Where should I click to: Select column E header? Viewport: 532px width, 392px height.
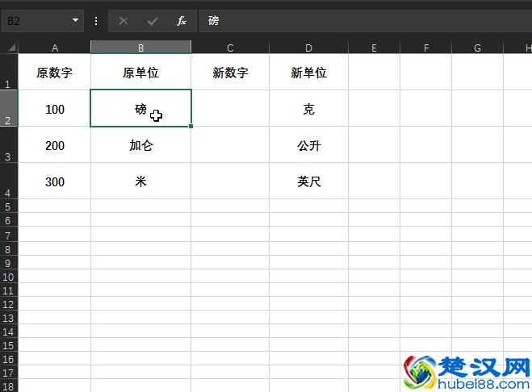(x=374, y=48)
